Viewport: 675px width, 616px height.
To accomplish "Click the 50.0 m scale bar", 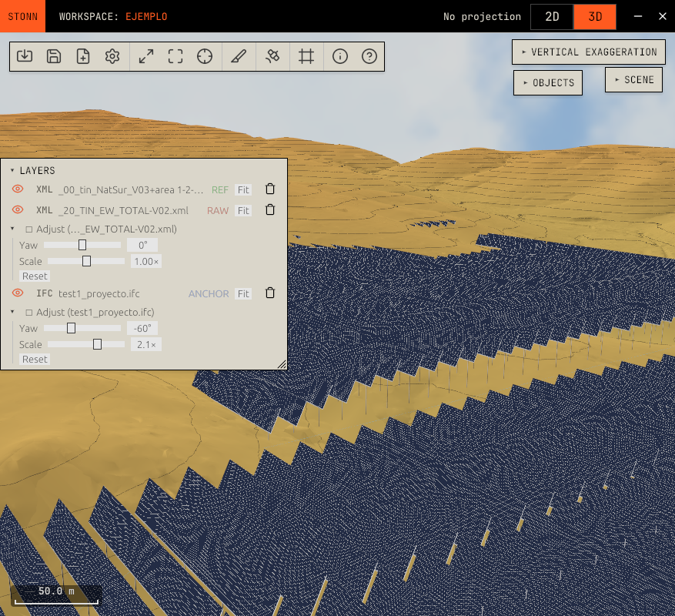I will click(x=56, y=595).
